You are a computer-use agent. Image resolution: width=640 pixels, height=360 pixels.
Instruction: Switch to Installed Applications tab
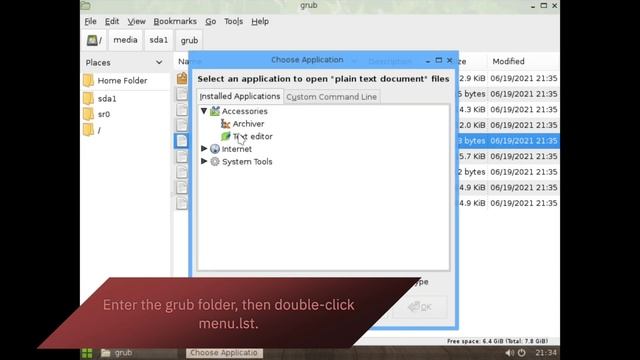click(240, 96)
